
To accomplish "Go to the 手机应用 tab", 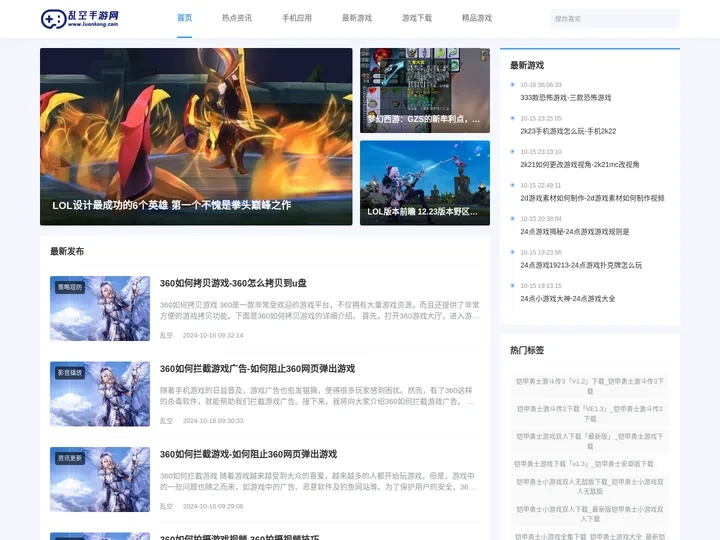I will click(x=297, y=18).
